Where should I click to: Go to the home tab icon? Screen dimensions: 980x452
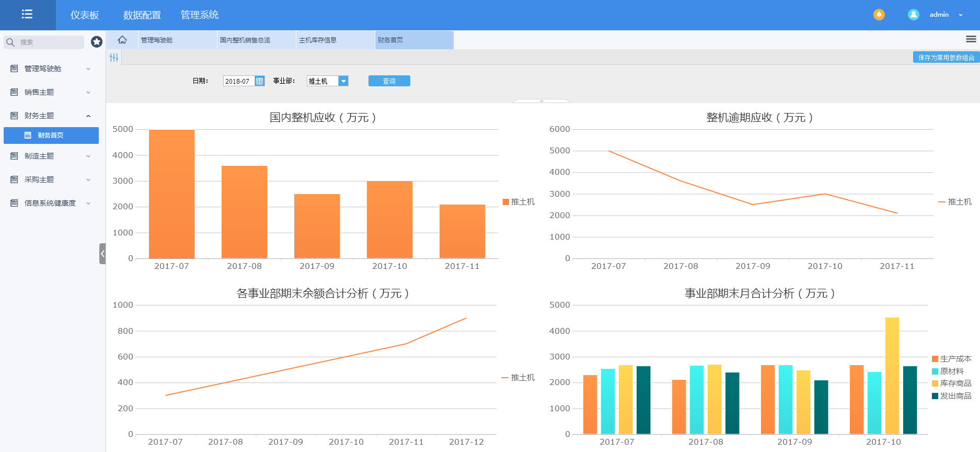click(122, 40)
